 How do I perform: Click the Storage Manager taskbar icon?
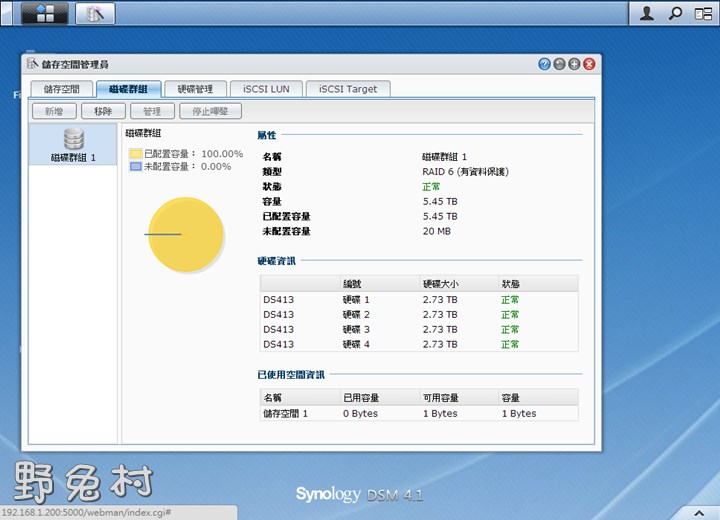pos(95,13)
